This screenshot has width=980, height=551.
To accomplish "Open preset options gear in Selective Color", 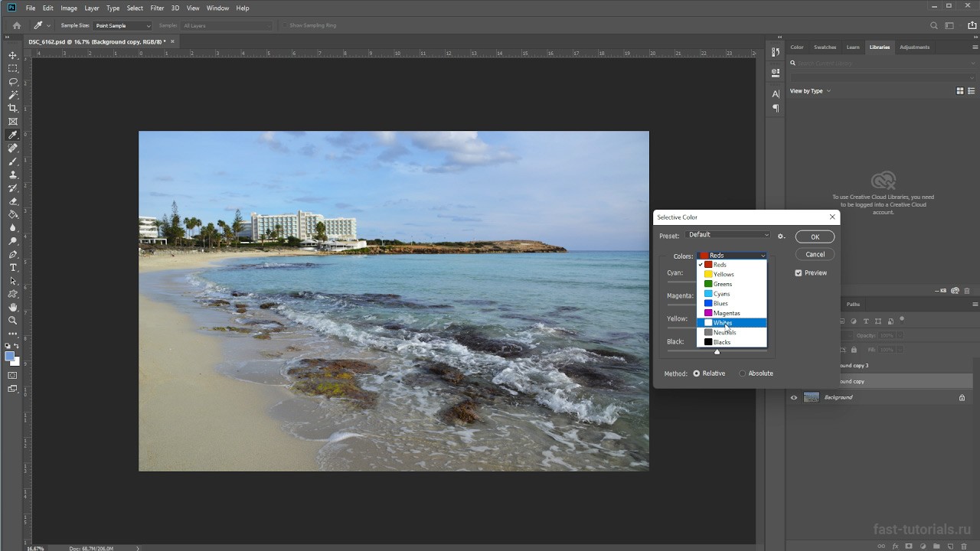I will tap(781, 236).
